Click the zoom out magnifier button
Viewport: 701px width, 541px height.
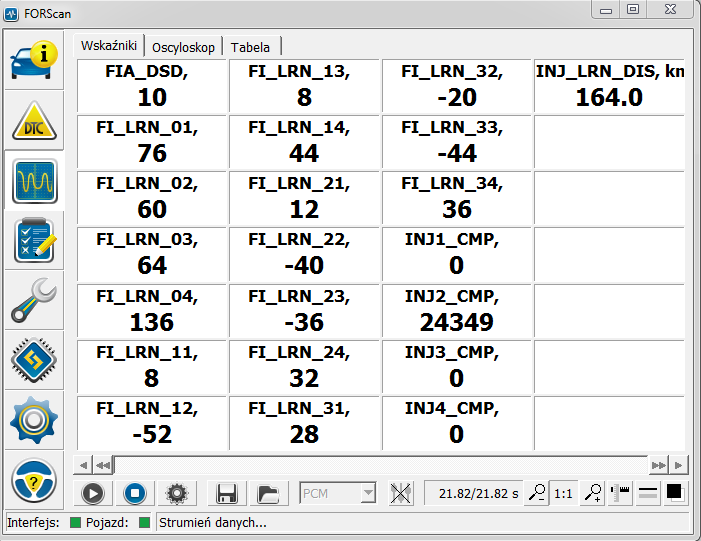tap(538, 492)
